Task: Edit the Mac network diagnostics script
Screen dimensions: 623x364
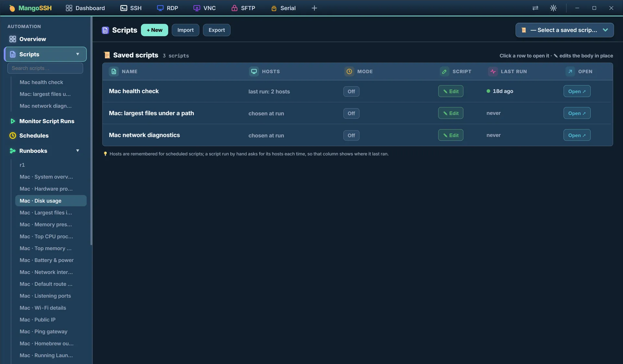Action: point(451,135)
